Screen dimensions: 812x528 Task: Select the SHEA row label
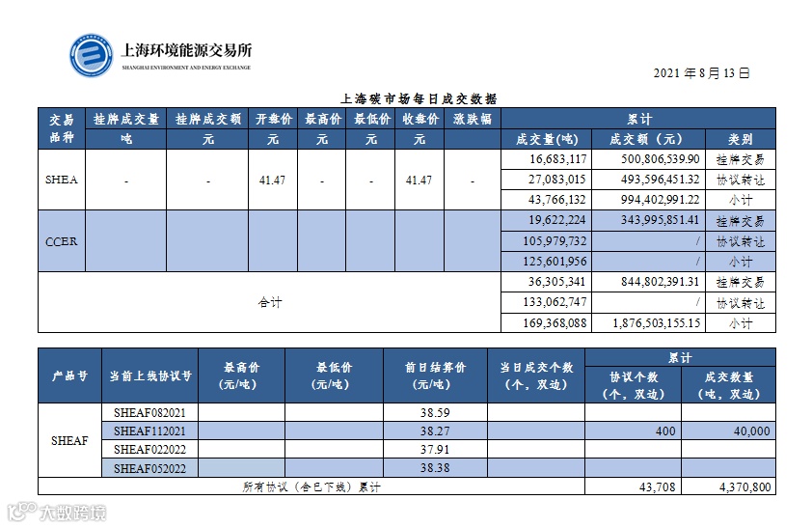click(x=61, y=180)
